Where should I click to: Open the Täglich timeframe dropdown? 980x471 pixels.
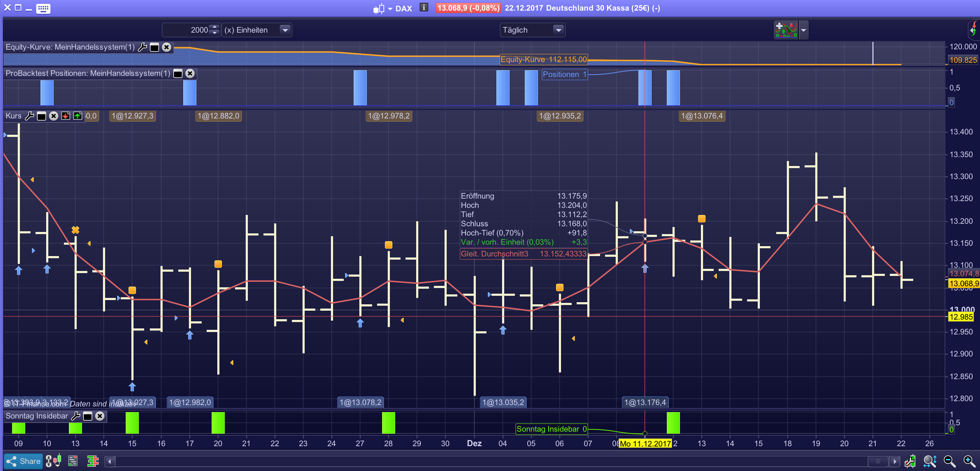[x=558, y=30]
